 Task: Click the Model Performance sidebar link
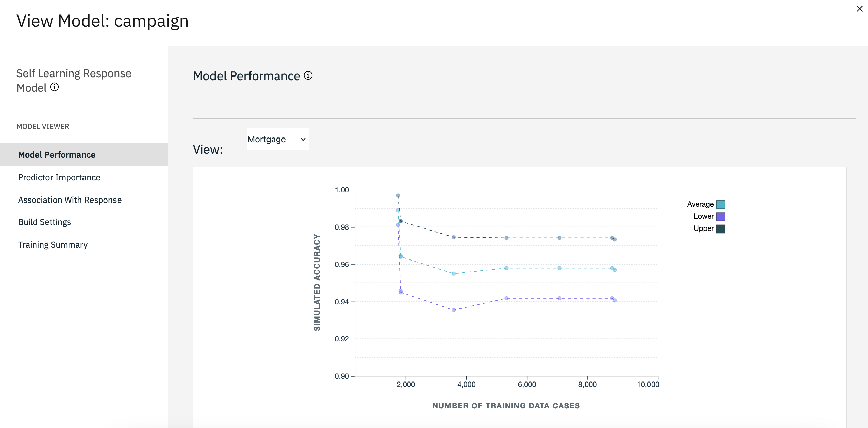coord(57,155)
